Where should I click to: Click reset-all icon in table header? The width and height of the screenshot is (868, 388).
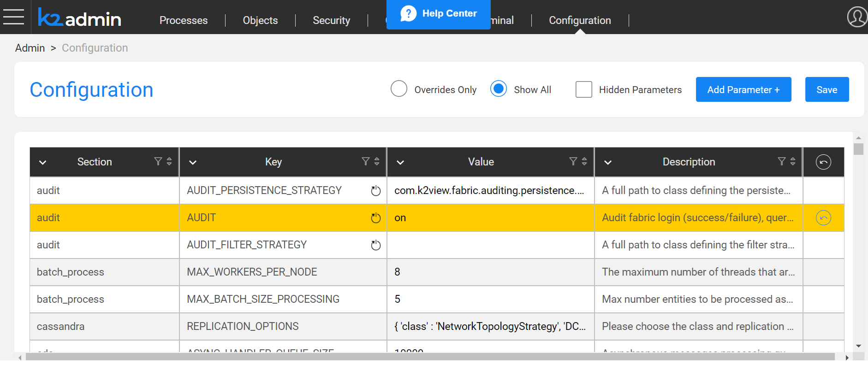[x=823, y=162]
